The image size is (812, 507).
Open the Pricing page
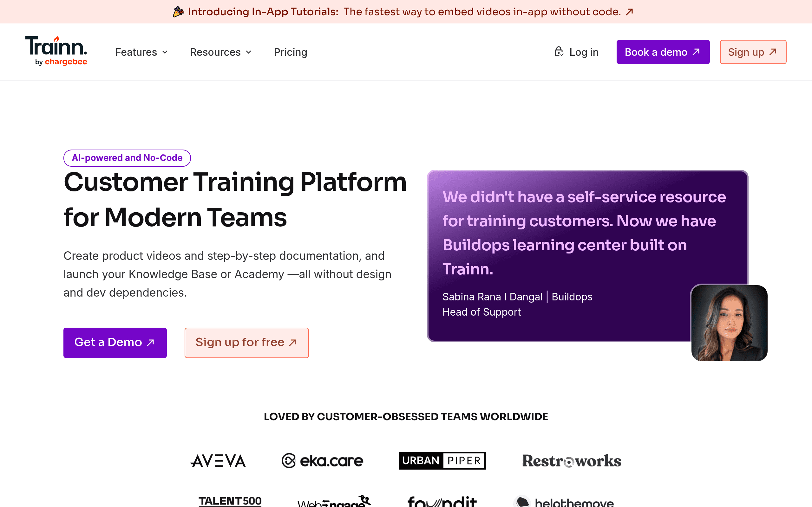click(290, 52)
